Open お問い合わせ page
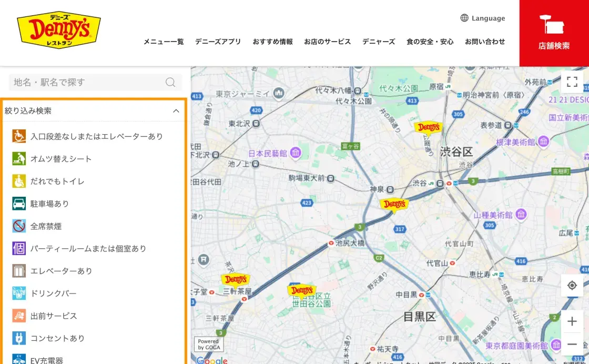The image size is (589, 364). tap(485, 42)
